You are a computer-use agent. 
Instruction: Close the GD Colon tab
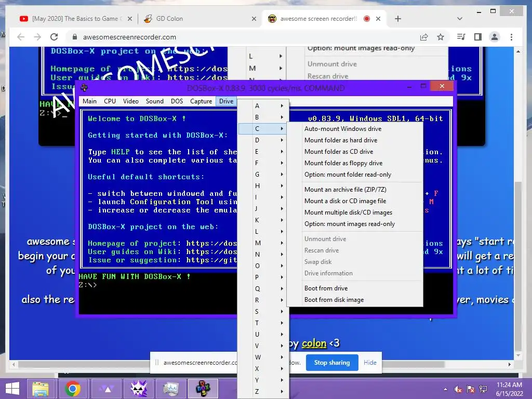[x=254, y=19]
